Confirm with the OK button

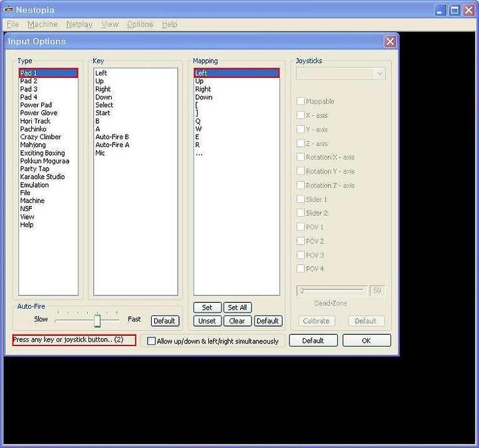coord(367,340)
